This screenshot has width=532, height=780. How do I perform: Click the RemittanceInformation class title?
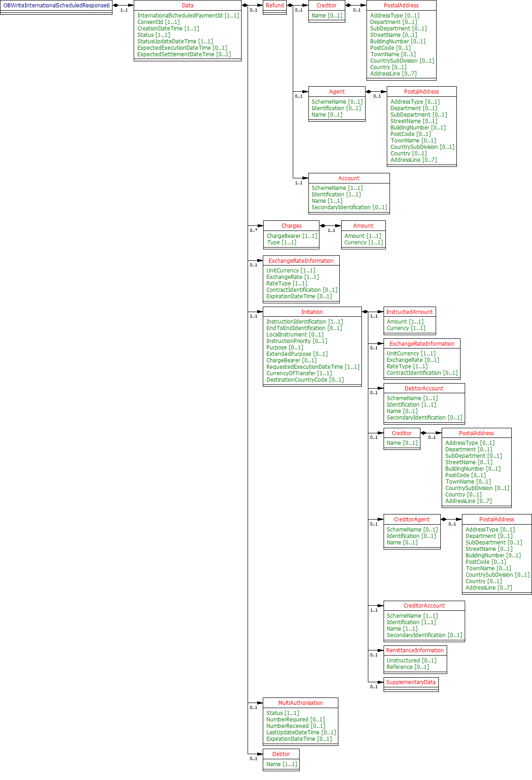point(415,650)
